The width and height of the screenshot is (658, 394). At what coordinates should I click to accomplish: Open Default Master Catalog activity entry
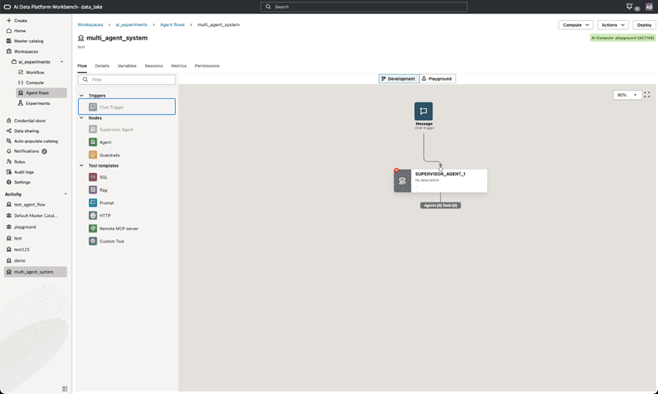point(31,216)
